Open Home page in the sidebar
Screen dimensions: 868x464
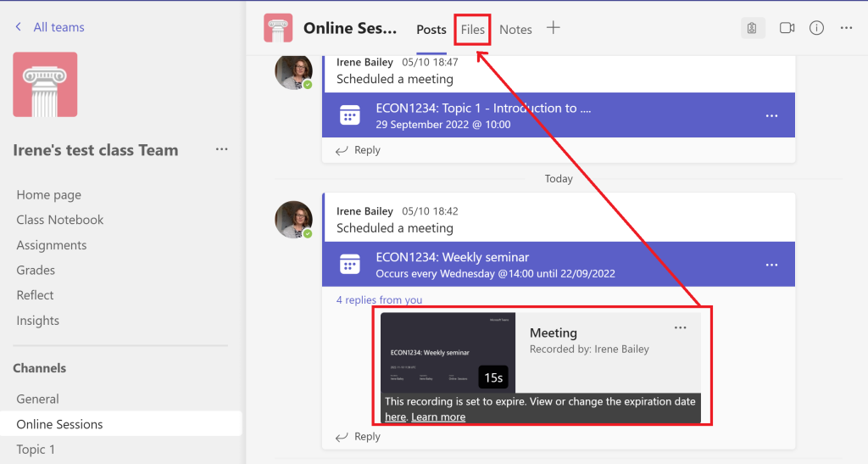click(x=48, y=195)
